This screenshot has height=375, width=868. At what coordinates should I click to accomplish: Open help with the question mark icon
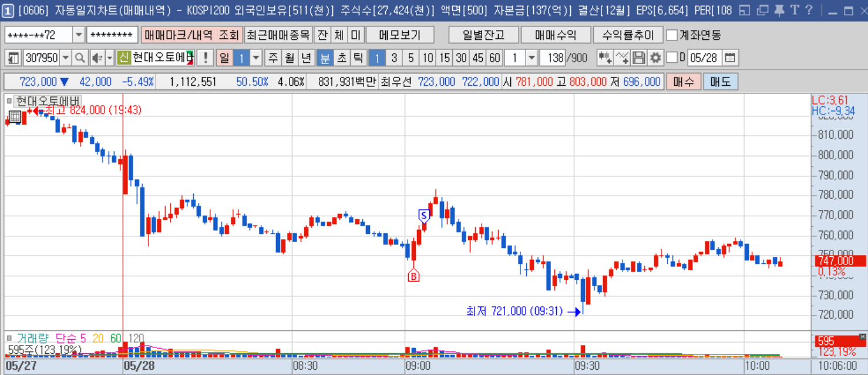(x=809, y=10)
